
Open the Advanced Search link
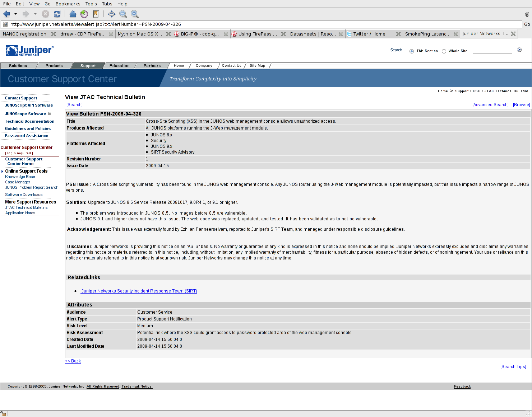[490, 105]
